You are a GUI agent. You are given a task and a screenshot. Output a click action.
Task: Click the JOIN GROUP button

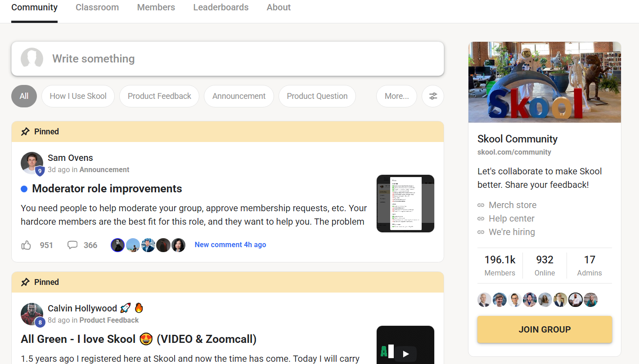click(544, 329)
